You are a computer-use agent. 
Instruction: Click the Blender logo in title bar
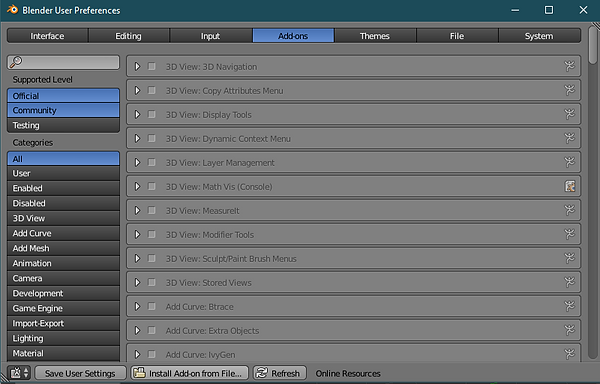pyautogui.click(x=12, y=10)
